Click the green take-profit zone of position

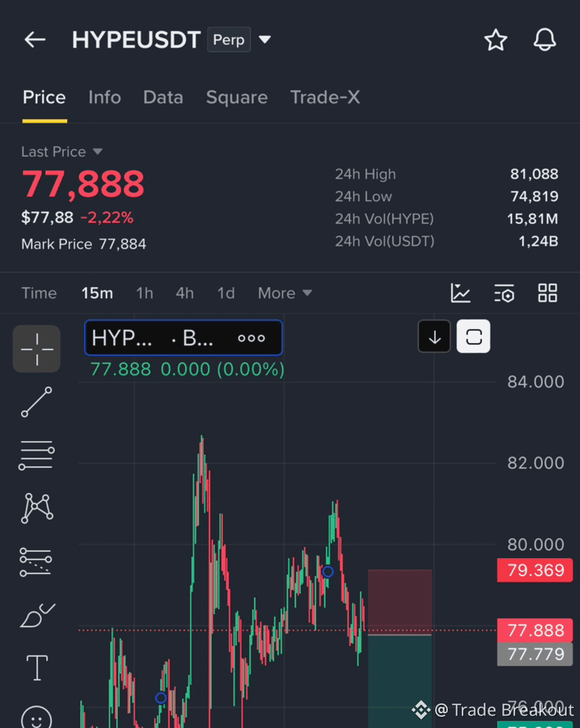point(399,681)
